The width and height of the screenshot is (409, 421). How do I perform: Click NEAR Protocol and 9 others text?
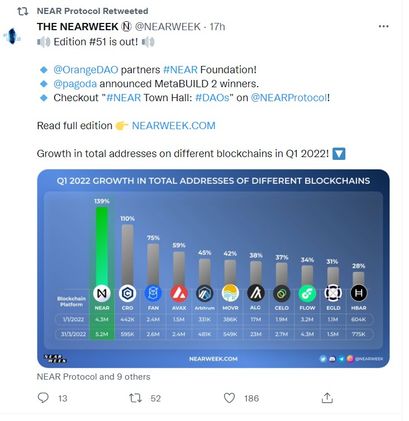click(94, 377)
